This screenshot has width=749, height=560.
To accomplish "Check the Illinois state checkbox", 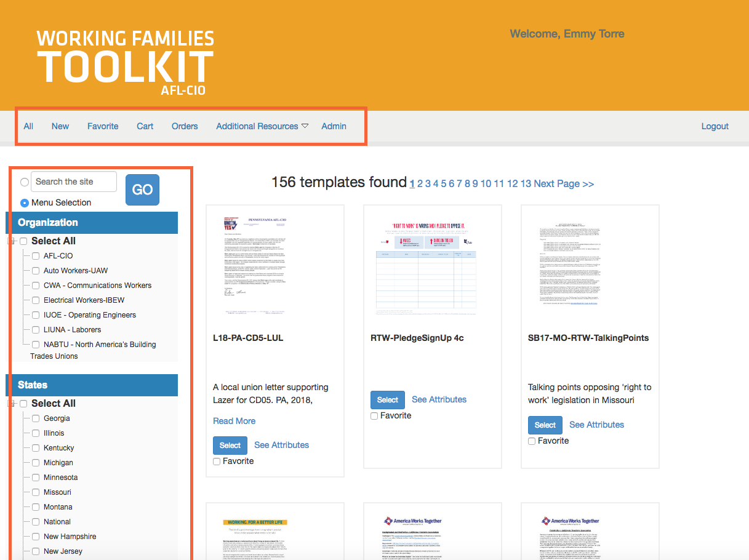I will [36, 433].
